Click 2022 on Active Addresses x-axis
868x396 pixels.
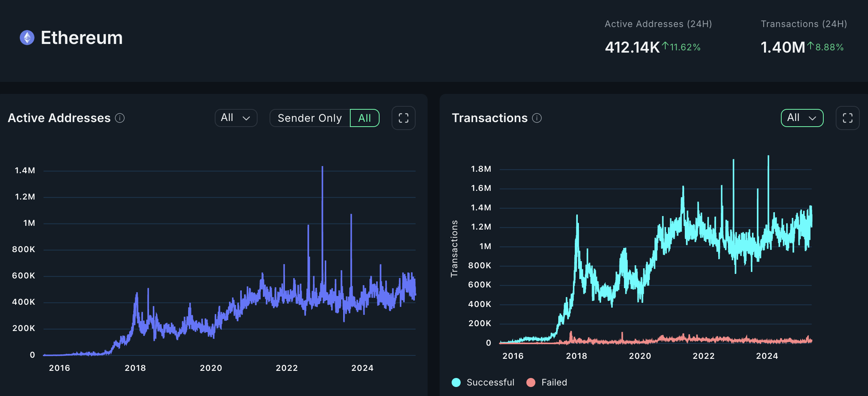pyautogui.click(x=287, y=368)
